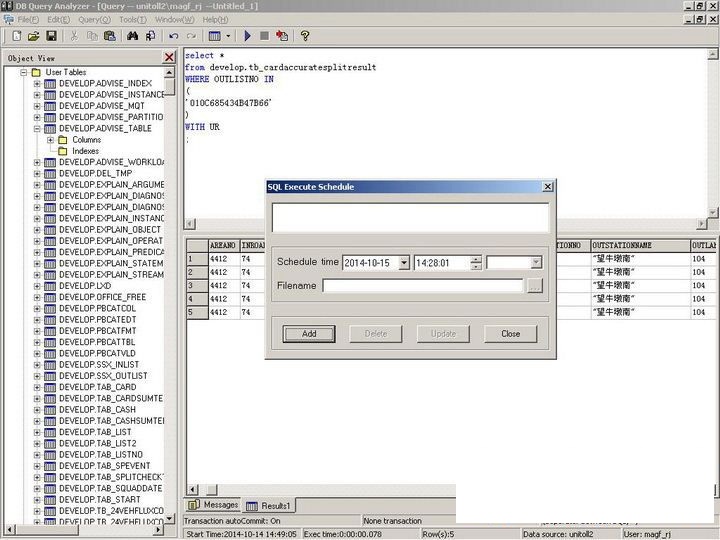Open the empty combo box after time

(514, 263)
